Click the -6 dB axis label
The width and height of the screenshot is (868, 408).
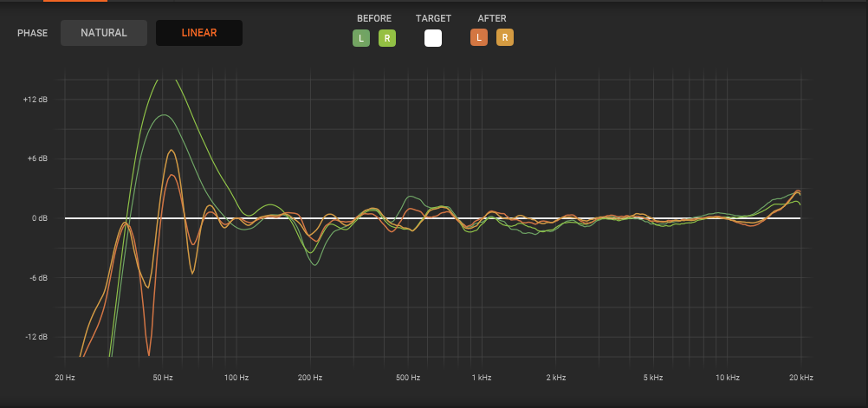tap(37, 278)
